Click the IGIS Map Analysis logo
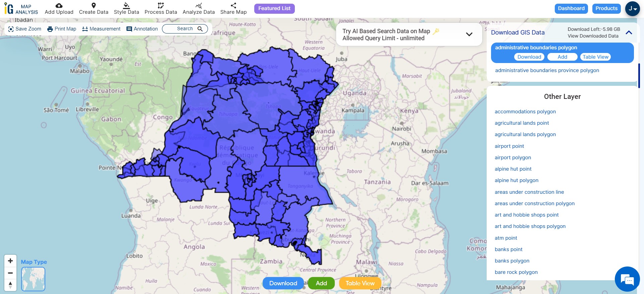Viewport: 644px width, 294px height. (21, 9)
